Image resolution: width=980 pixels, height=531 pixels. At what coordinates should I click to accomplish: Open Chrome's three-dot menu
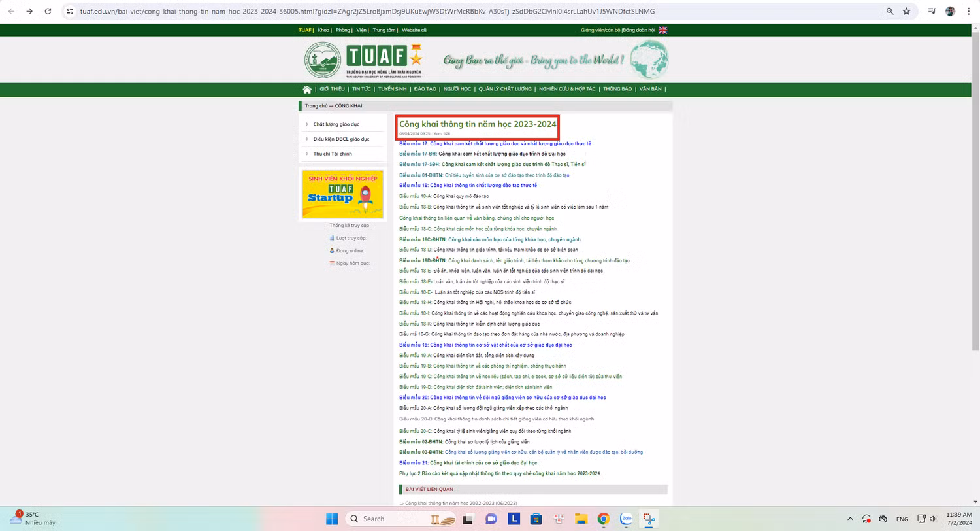[968, 11]
